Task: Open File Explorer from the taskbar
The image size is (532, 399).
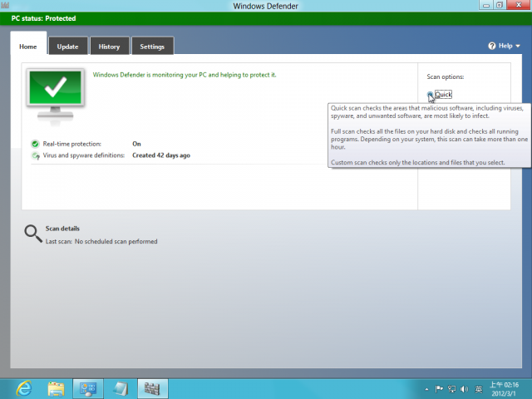Action: tap(56, 389)
